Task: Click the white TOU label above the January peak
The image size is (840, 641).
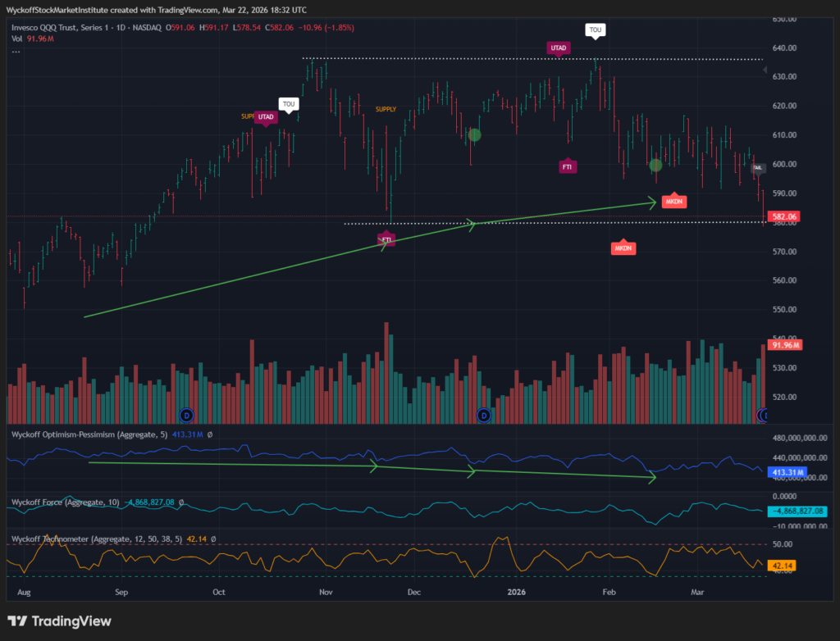Action: click(x=596, y=30)
